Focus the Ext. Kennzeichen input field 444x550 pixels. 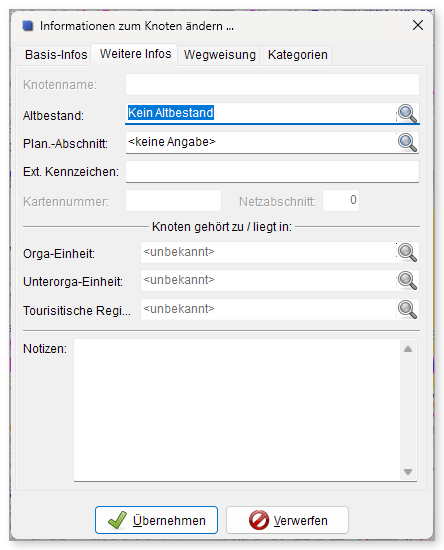point(272,172)
